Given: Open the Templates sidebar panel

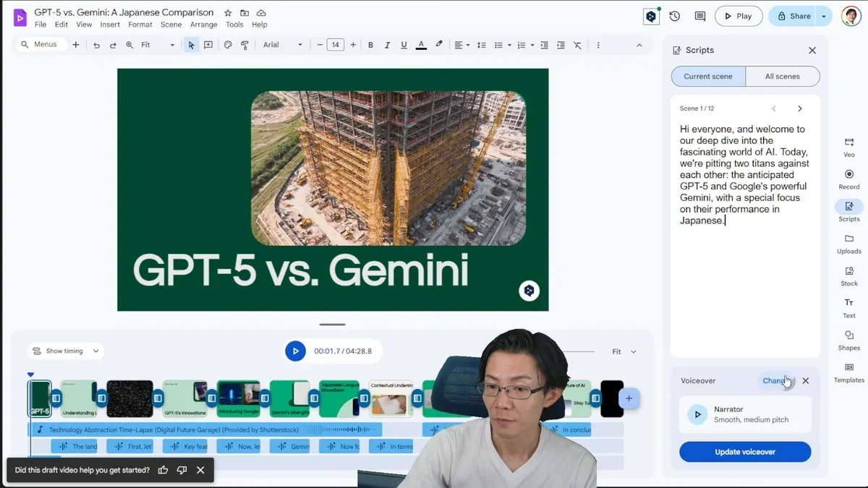Looking at the screenshot, I should click(x=849, y=372).
